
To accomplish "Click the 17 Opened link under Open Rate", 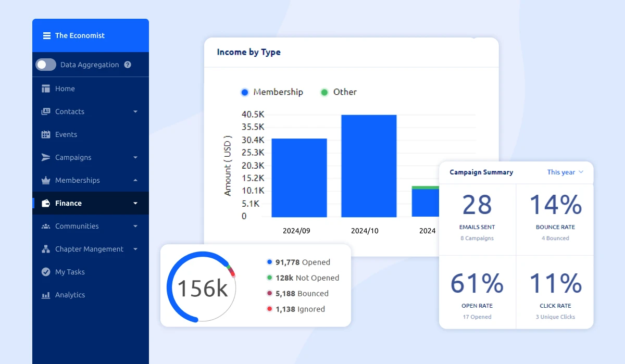I will [x=477, y=317].
